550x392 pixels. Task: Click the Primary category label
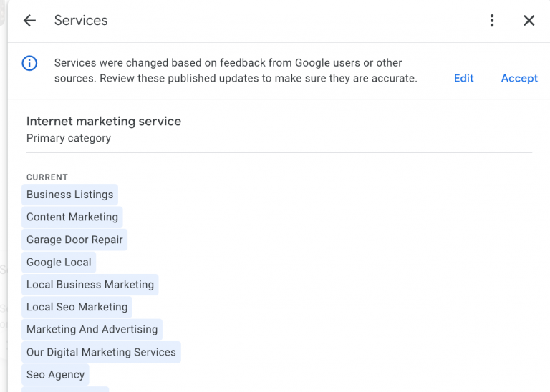(69, 138)
